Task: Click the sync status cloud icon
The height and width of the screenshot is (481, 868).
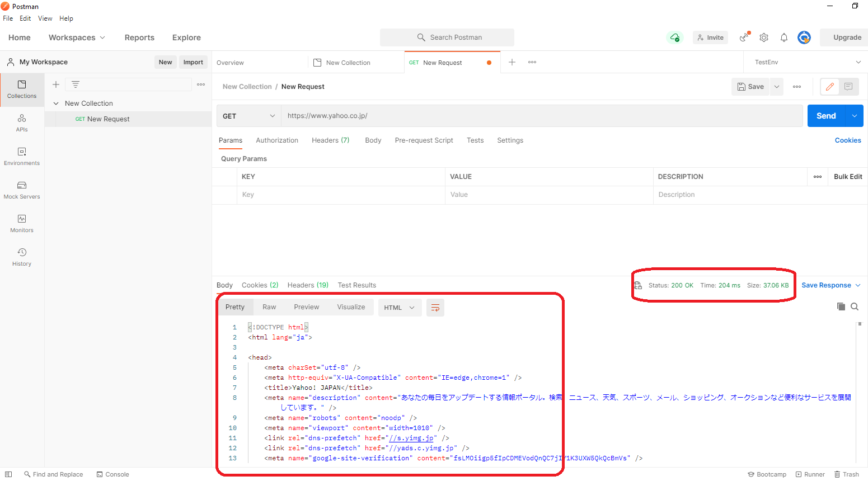Action: coord(675,37)
